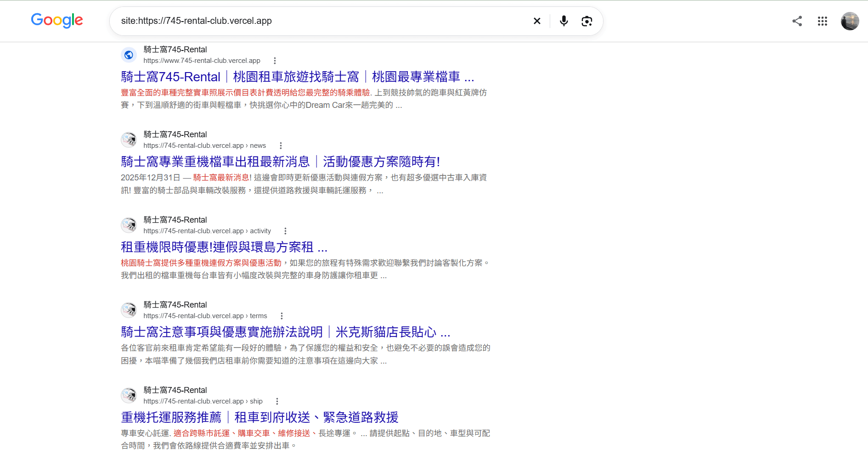Screen dimensions: 868x471
Task: Clear the search query with X icon
Action: 537,21
